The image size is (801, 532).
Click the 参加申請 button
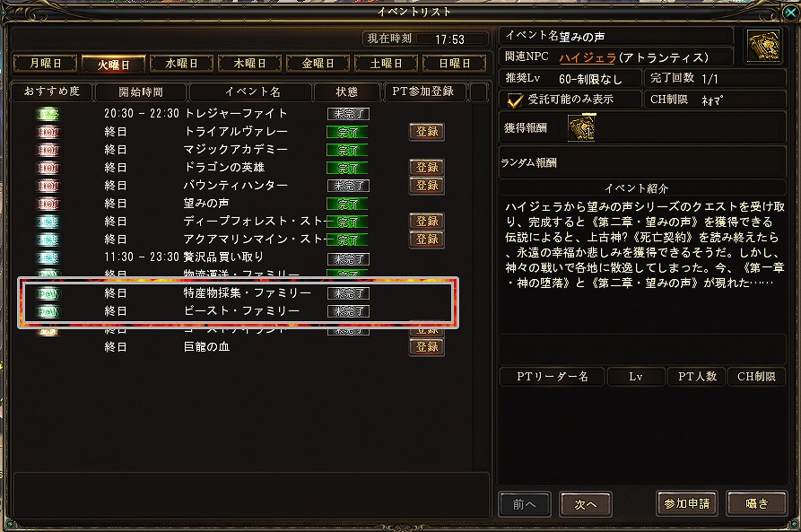coord(686,504)
